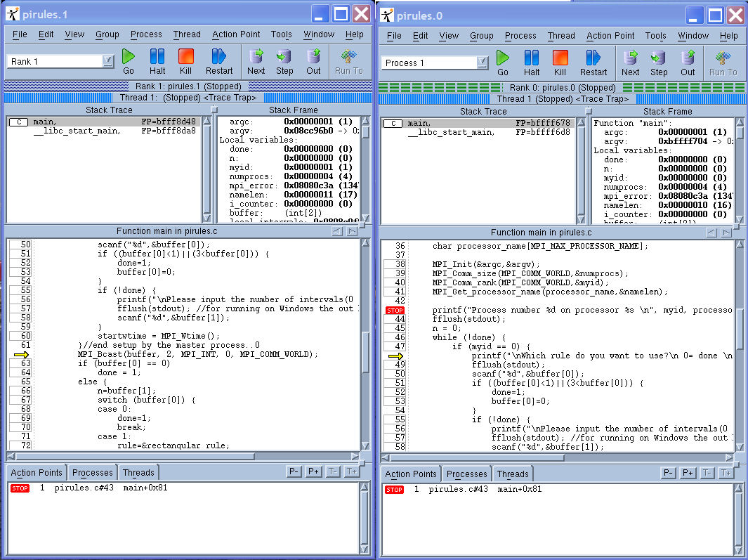Click the Next step icon in pirules.1
The height and width of the screenshot is (560, 748).
(x=256, y=60)
